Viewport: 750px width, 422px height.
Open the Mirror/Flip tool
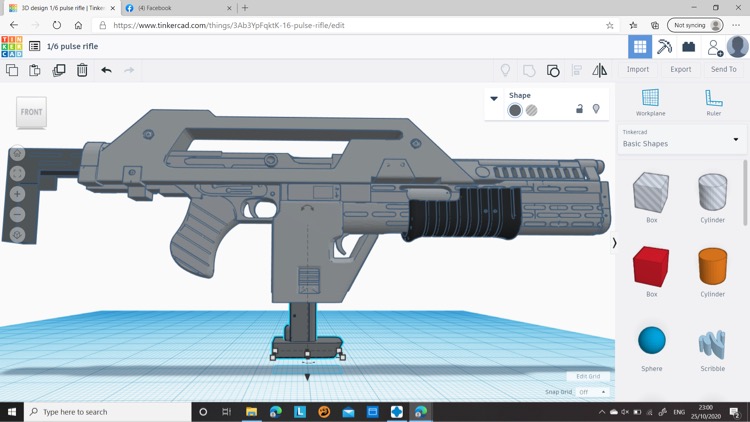(x=599, y=71)
